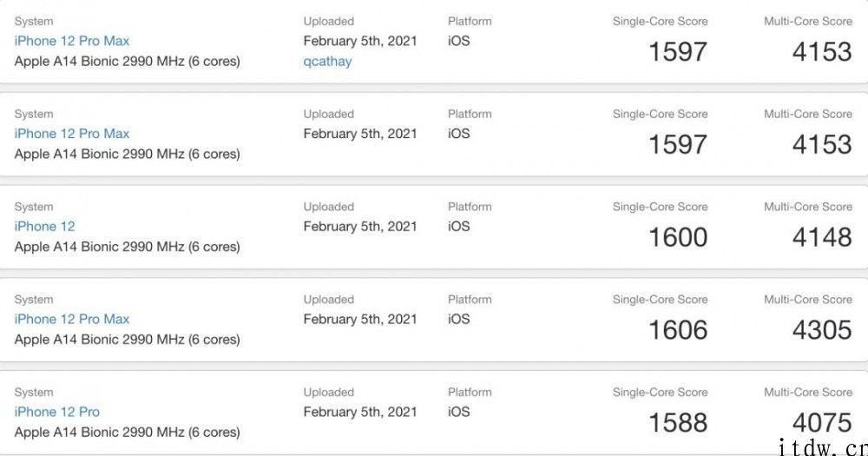Select the multi-core score 4305

click(822, 330)
